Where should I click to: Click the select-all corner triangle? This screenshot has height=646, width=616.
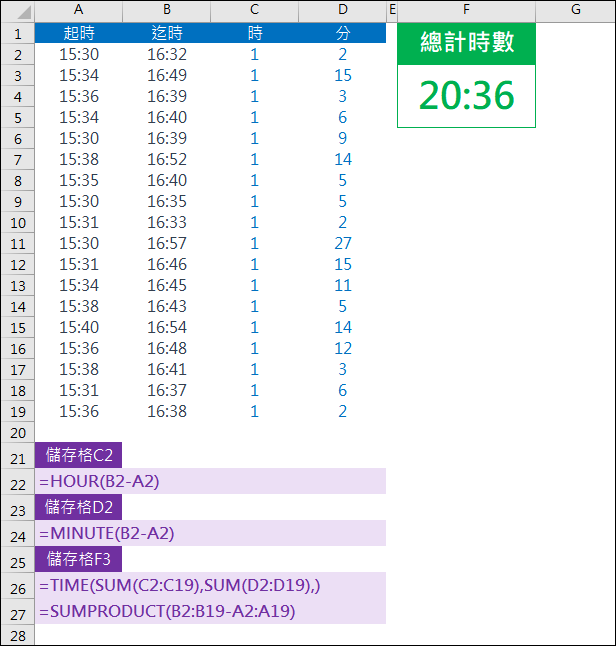tap(24, 12)
